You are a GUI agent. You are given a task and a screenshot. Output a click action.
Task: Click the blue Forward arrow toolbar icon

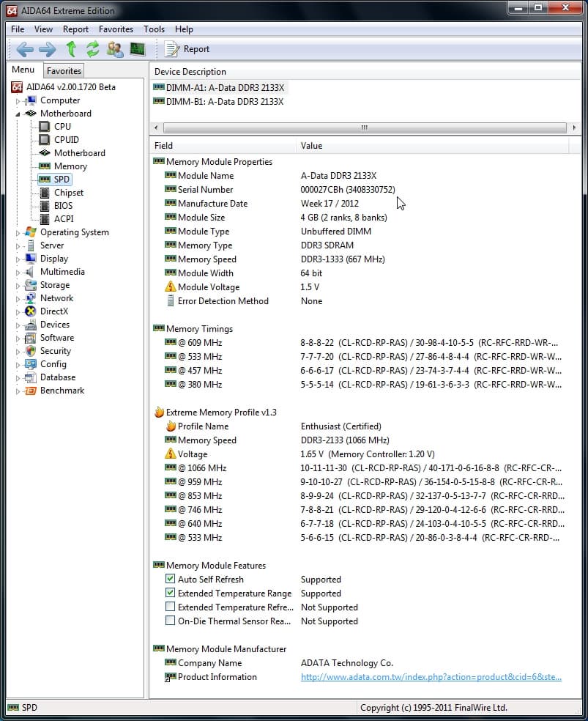point(48,49)
